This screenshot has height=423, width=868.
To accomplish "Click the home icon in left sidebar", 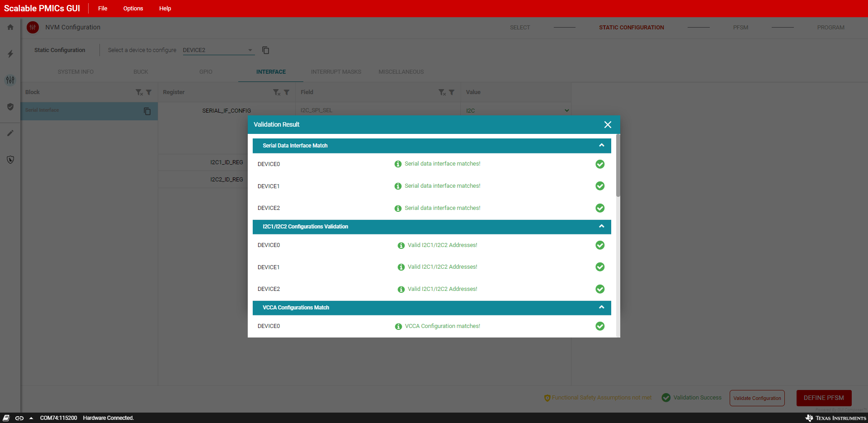I will (10, 27).
